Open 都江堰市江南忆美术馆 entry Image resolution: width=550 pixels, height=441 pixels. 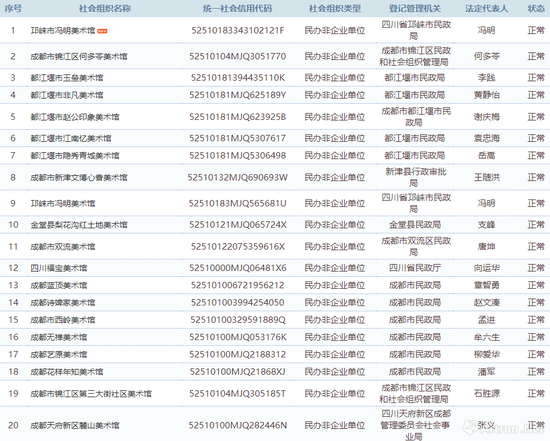71,138
